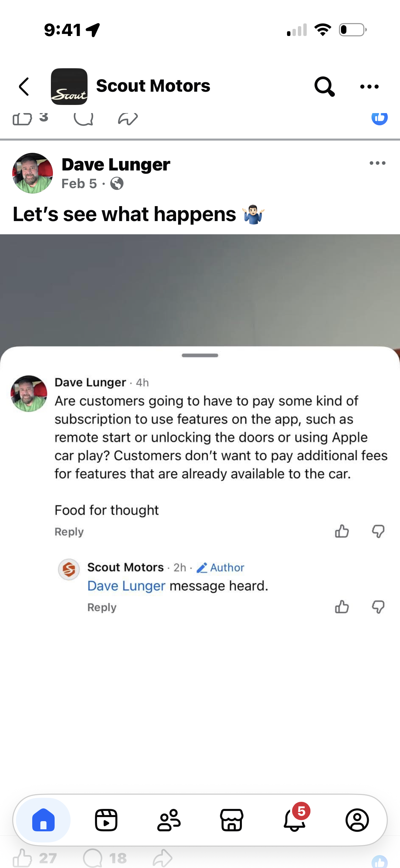Screen dimensions: 400x868
Task: Open Dave Lunger's post profile picture
Action: [x=33, y=173]
